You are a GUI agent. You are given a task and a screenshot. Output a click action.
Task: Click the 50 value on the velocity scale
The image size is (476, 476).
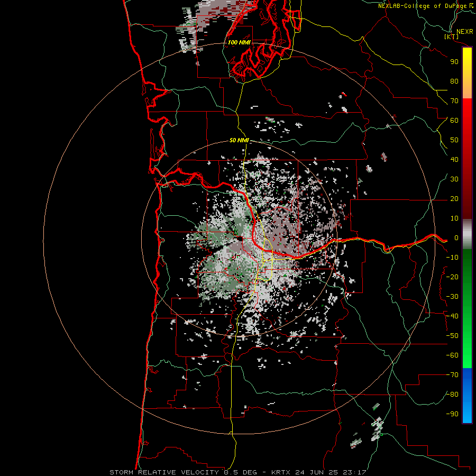[454, 140]
